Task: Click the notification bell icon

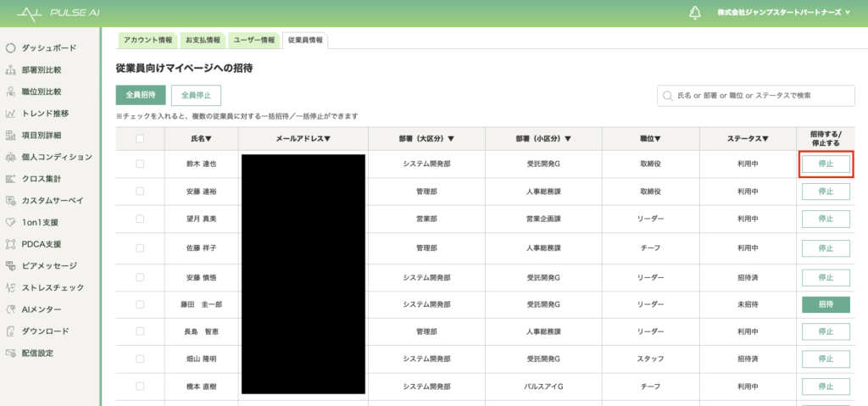Action: tap(695, 12)
